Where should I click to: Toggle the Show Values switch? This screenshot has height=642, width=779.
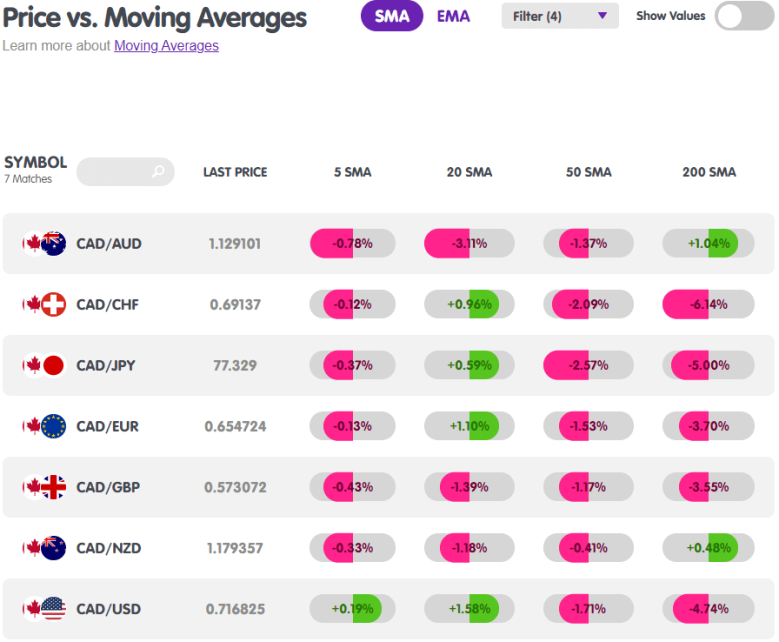tap(744, 16)
